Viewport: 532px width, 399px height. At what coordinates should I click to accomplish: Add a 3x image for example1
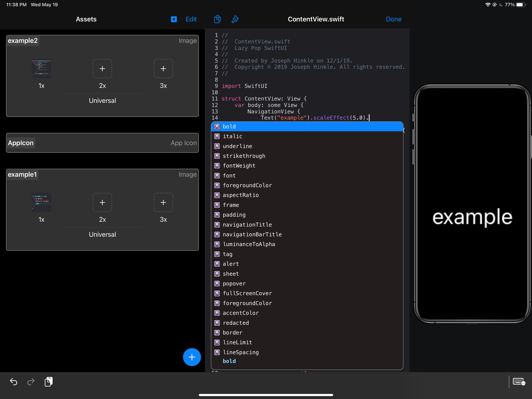163,203
